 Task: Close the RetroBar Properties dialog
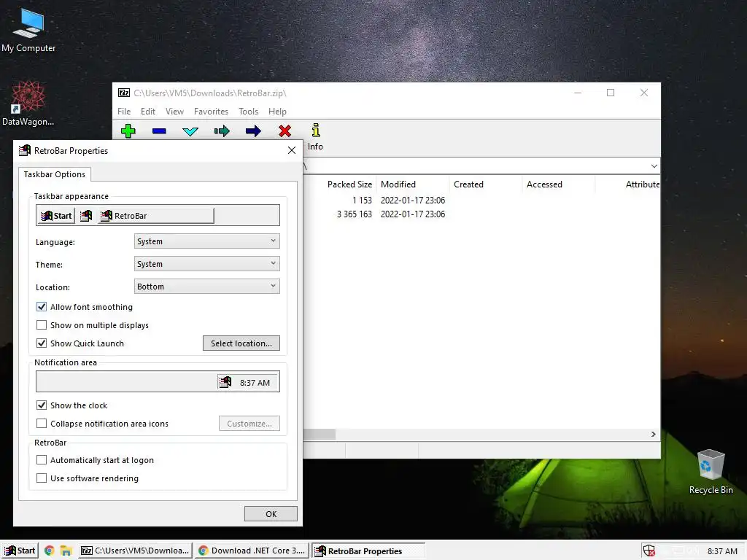pos(292,150)
